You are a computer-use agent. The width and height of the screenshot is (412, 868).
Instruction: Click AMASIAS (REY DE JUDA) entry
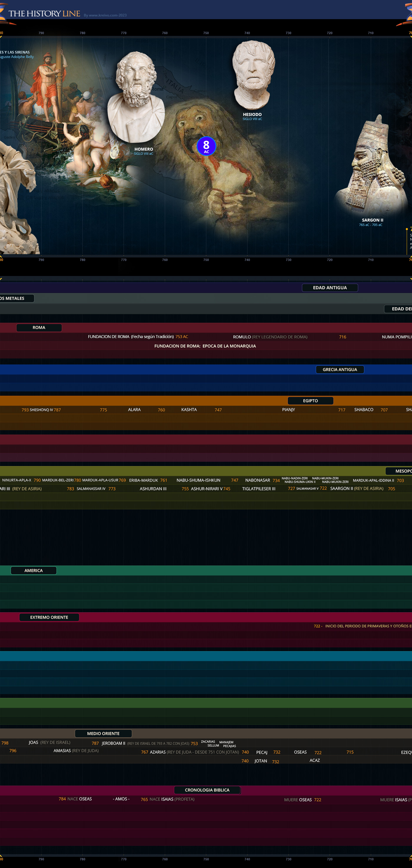click(76, 750)
